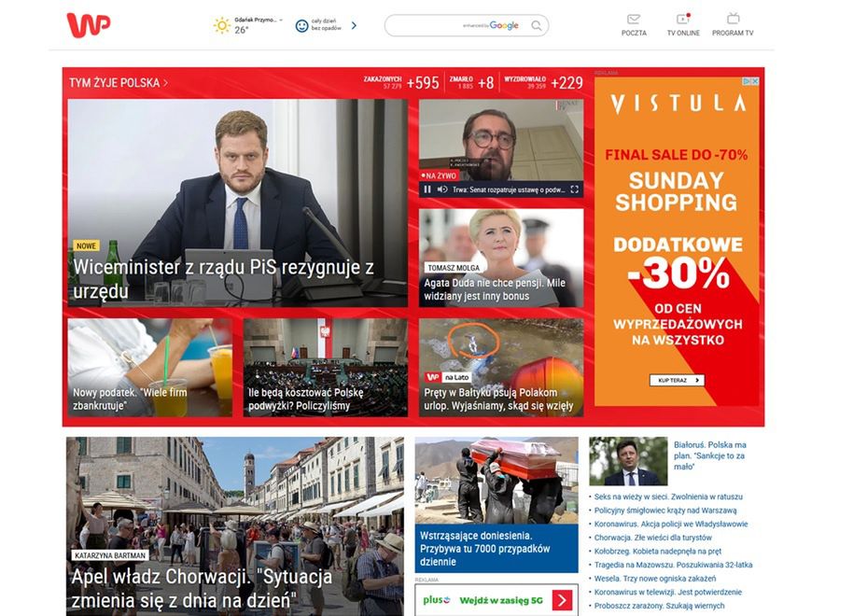Open the Nowy podatek article thumbnail
The width and height of the screenshot is (853, 616).
click(x=149, y=368)
